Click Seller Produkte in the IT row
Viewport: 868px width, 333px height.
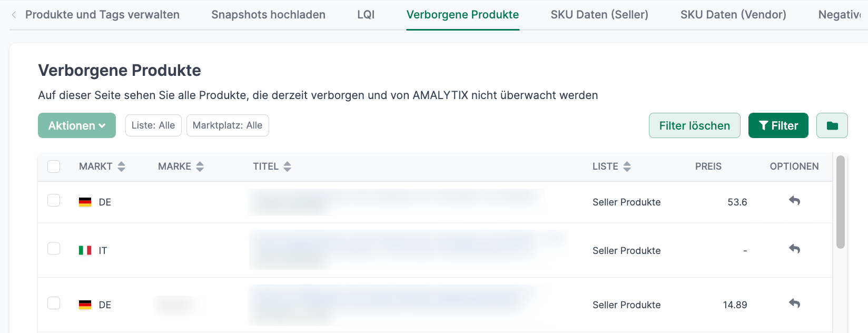tap(626, 251)
